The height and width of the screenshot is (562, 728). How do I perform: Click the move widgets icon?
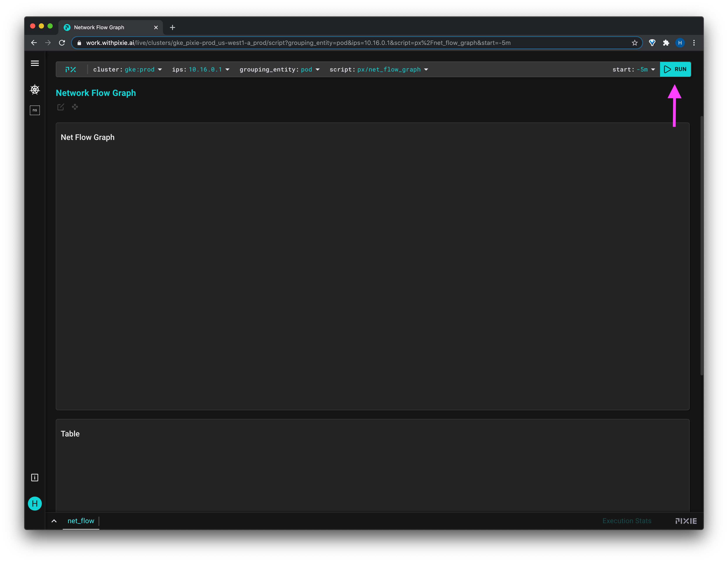(75, 107)
